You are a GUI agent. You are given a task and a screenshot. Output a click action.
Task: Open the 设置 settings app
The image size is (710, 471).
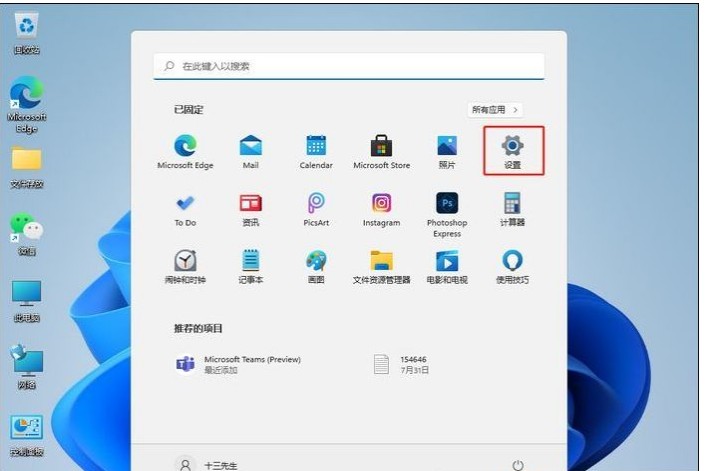513,152
